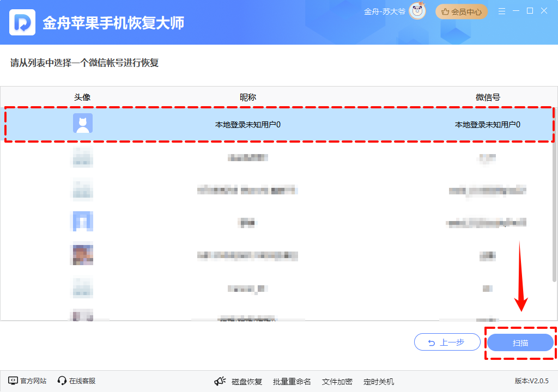Click the 版本:V2.0.5 version label
This screenshot has height=392, width=558.
(x=532, y=381)
